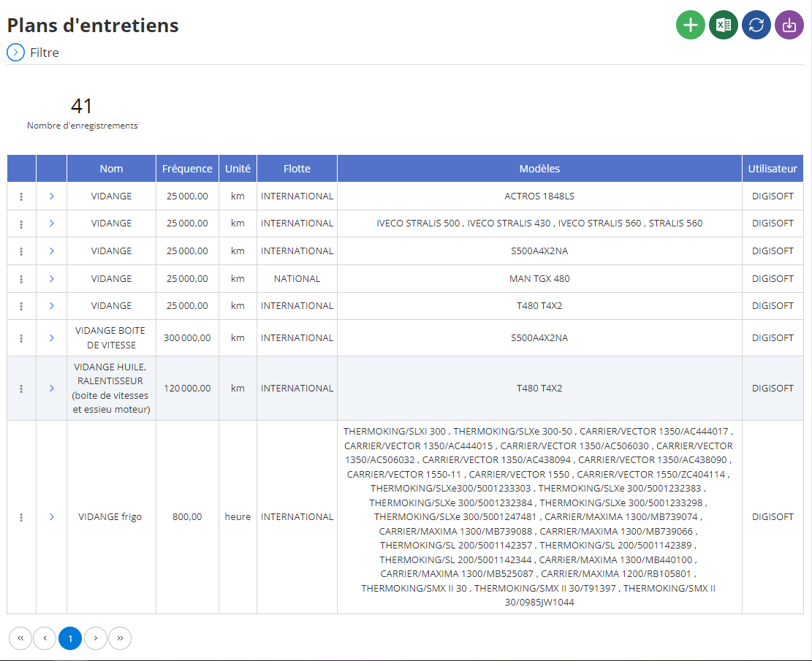The width and height of the screenshot is (812, 661).
Task: Open actions menu for IVECO STRALIS row
Action: point(21,223)
